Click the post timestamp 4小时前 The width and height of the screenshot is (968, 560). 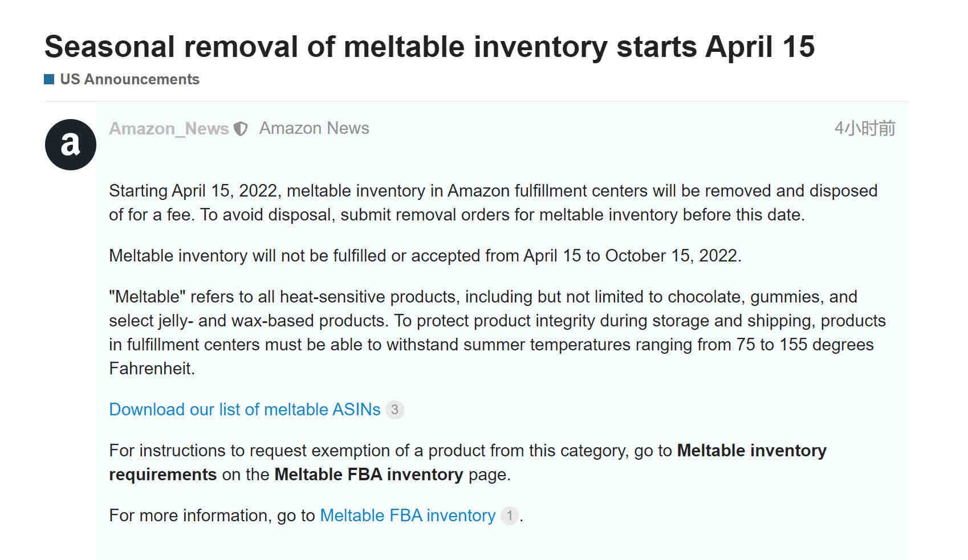(x=865, y=128)
